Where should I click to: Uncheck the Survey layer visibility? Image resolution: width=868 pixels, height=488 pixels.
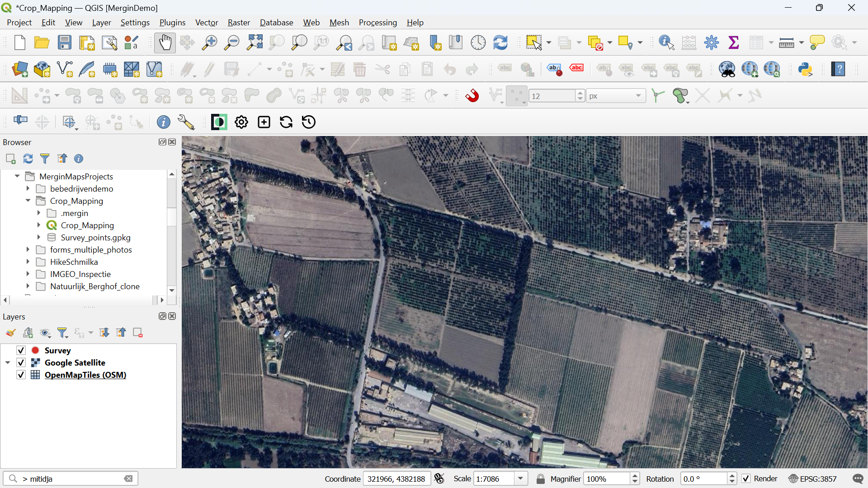click(x=21, y=350)
